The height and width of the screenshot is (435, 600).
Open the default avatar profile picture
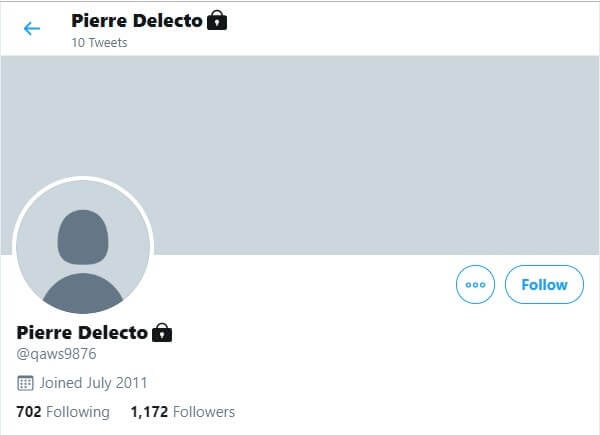[x=83, y=247]
